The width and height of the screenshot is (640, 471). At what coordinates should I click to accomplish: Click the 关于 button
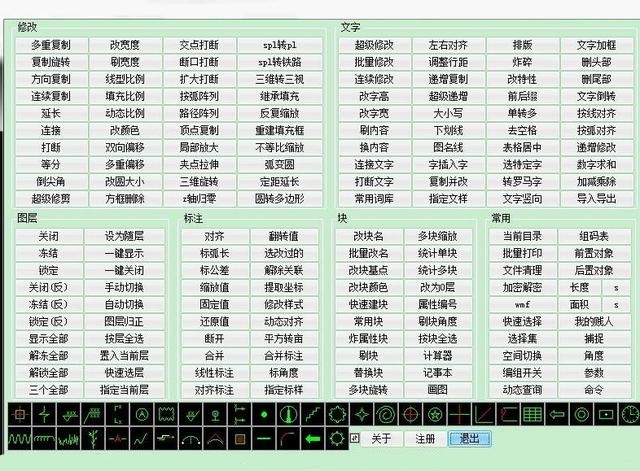381,439
